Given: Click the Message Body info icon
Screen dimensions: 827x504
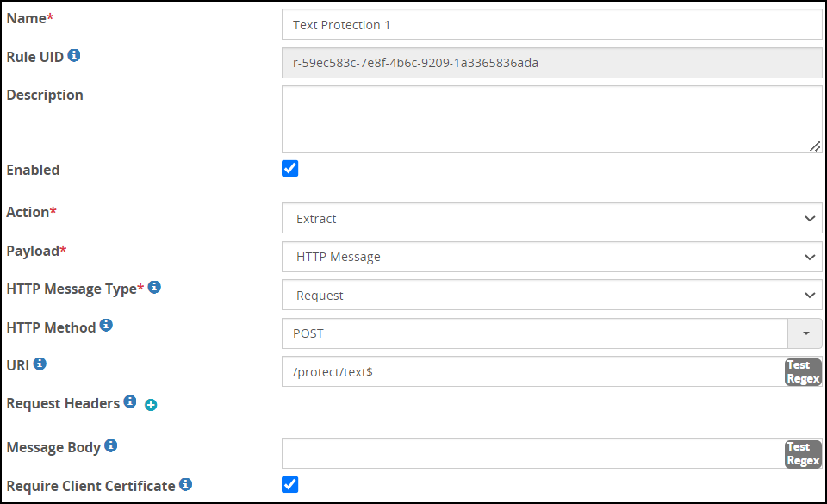Looking at the screenshot, I should 111,445.
